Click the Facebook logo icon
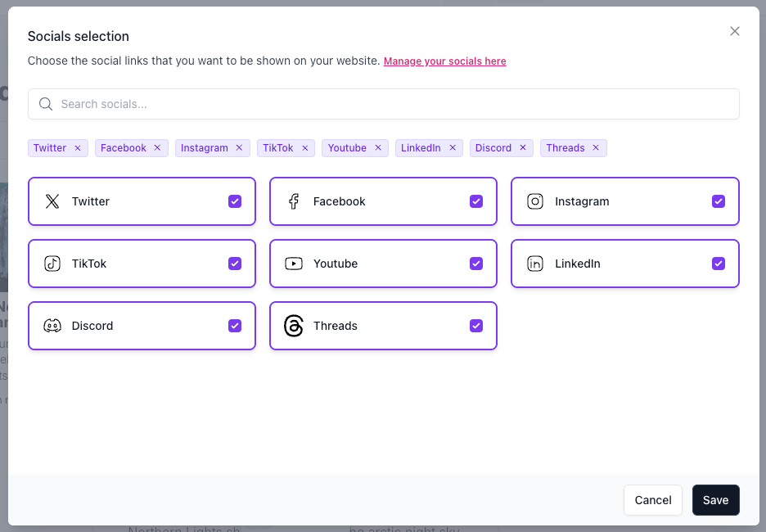The image size is (766, 532). click(294, 201)
